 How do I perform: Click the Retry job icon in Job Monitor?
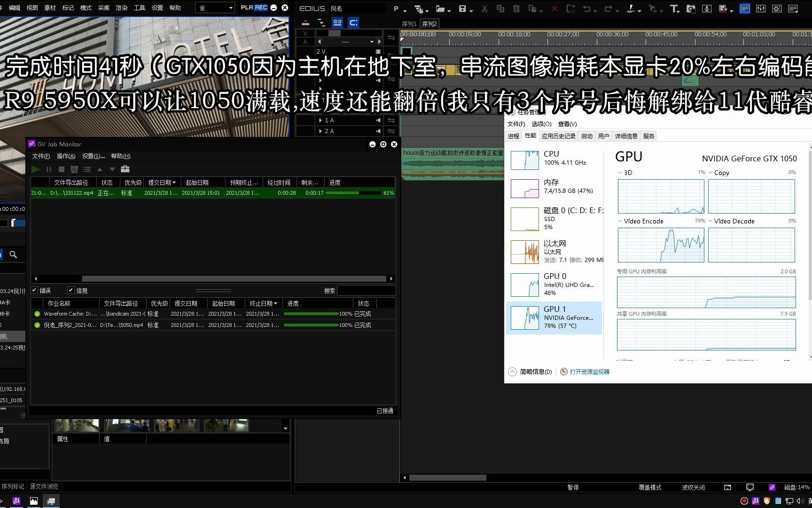(74, 169)
